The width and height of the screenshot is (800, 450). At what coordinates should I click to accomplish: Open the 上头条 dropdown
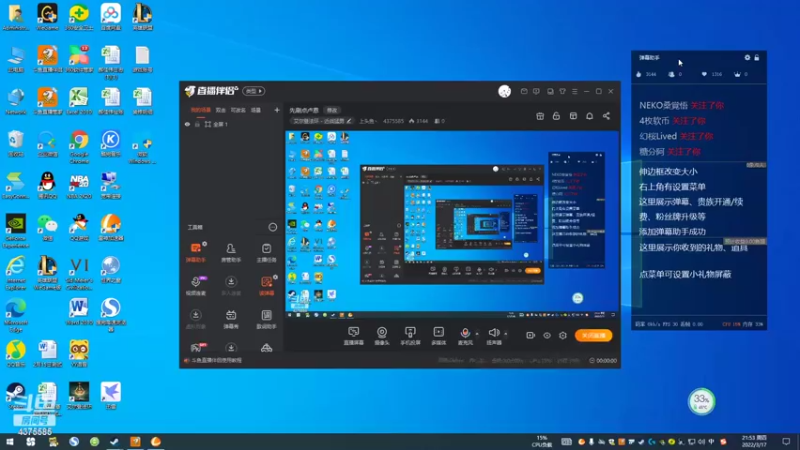click(x=367, y=121)
